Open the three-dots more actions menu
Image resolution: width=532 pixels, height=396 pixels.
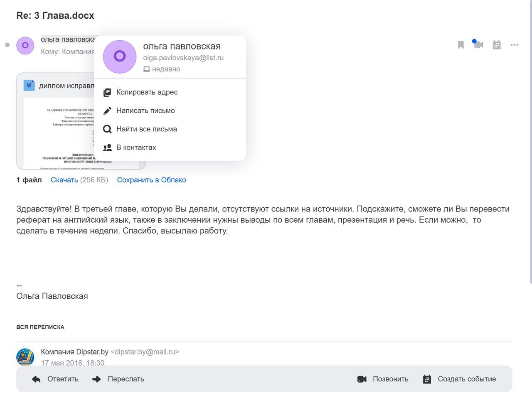pos(515,45)
